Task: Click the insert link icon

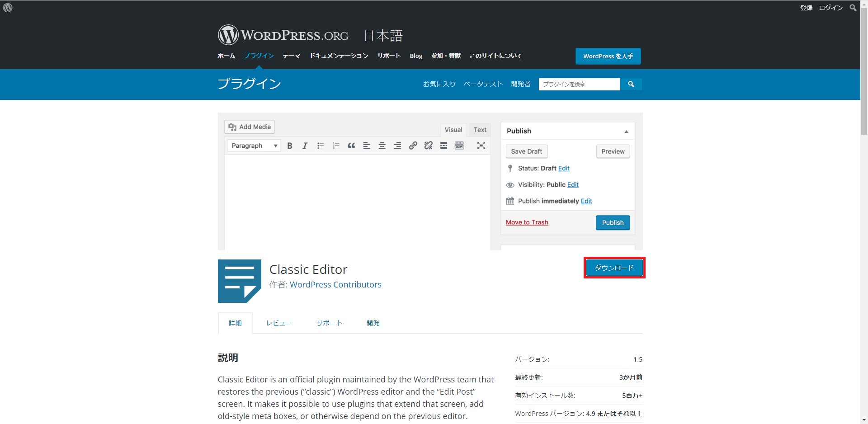Action: [413, 146]
